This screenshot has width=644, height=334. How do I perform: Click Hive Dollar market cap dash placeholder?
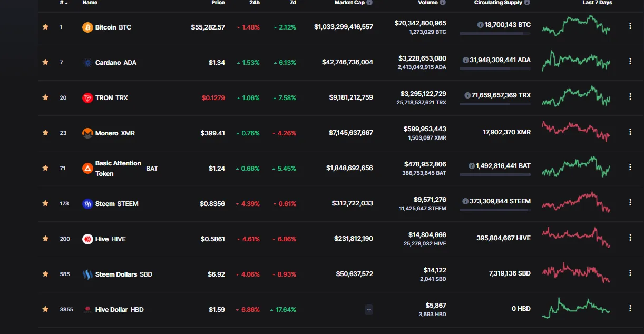point(369,310)
